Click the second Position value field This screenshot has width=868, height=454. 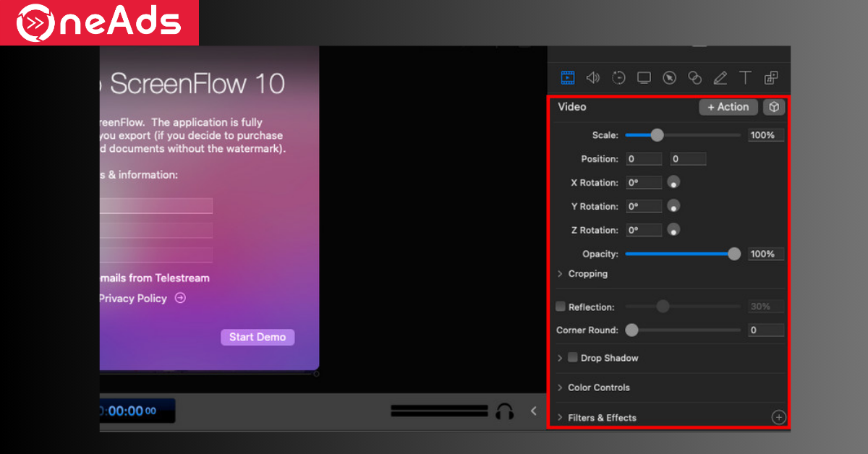click(688, 159)
